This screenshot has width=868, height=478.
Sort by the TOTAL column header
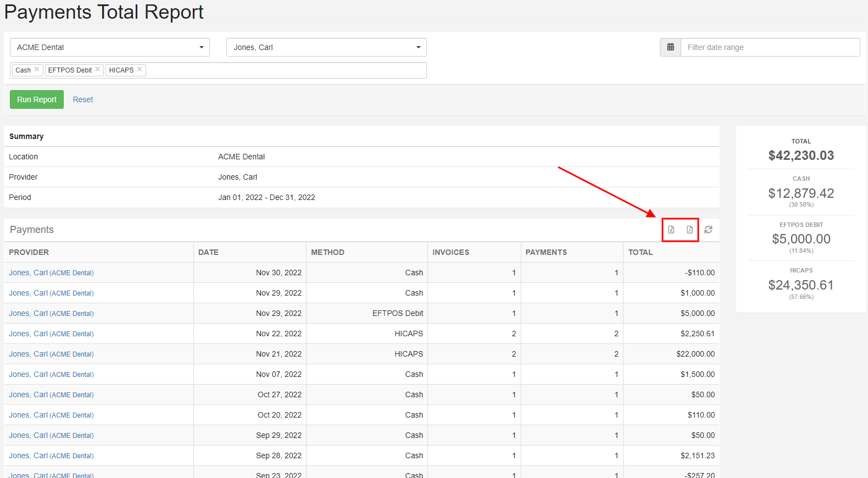(641, 252)
